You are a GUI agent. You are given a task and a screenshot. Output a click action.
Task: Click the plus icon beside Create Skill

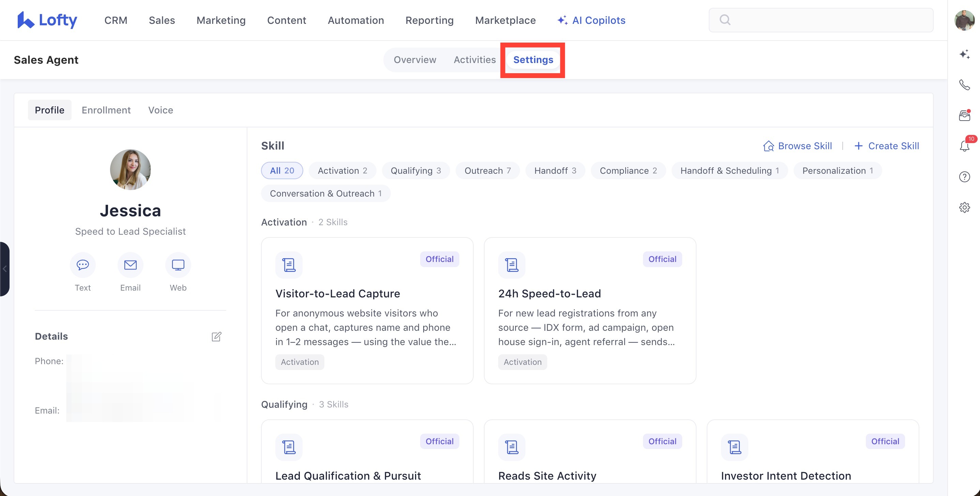(x=859, y=146)
